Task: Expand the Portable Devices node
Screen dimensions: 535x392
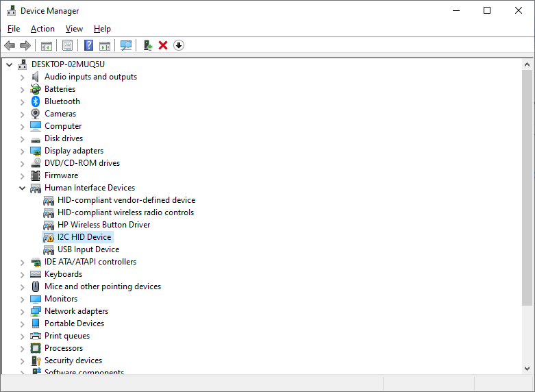Action: point(22,323)
